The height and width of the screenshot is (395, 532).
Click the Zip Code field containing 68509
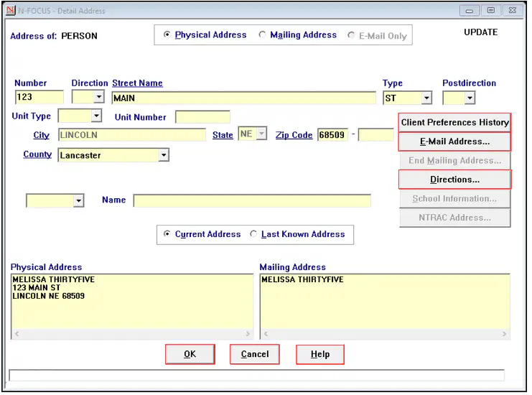pos(332,135)
